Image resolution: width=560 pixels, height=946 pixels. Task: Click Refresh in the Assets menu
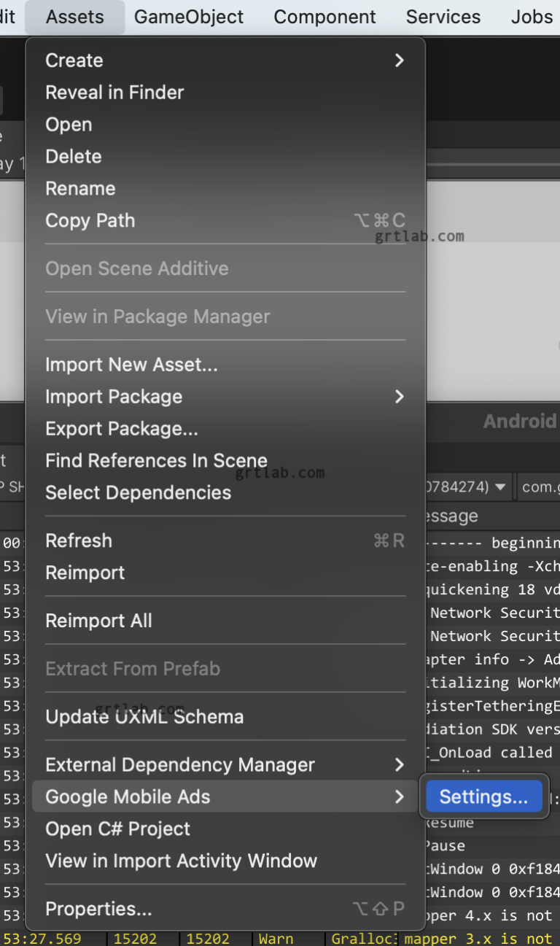(x=225, y=541)
